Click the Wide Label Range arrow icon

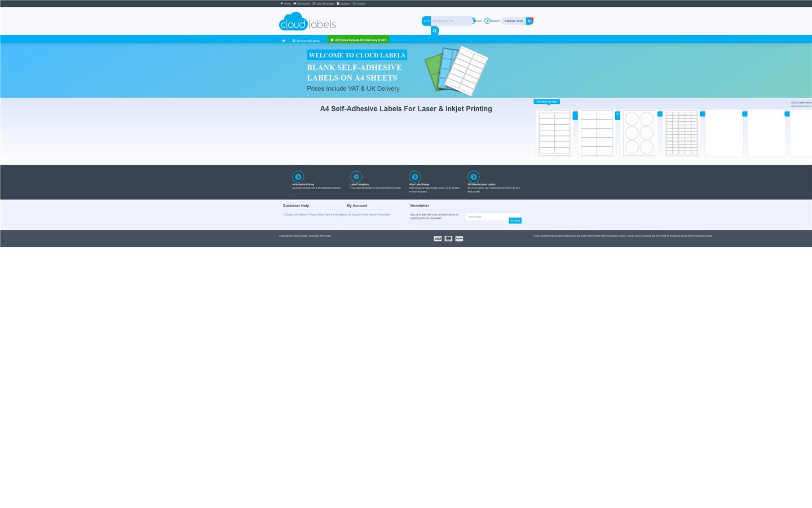tap(415, 177)
